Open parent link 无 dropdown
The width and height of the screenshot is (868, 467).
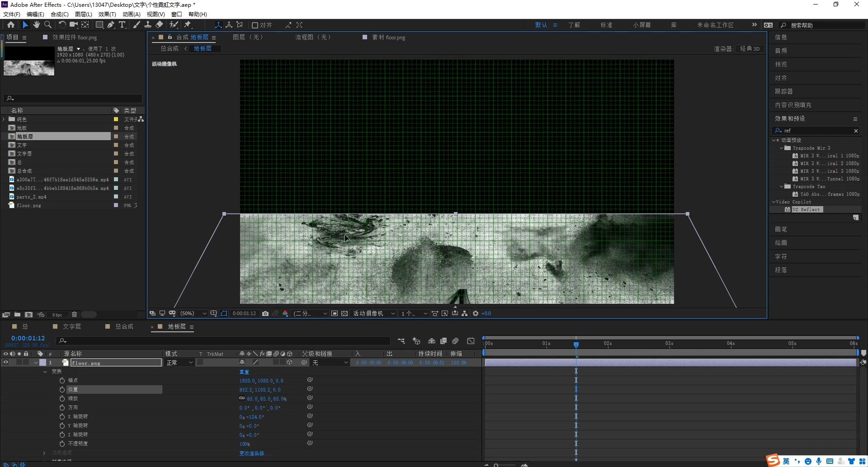330,363
